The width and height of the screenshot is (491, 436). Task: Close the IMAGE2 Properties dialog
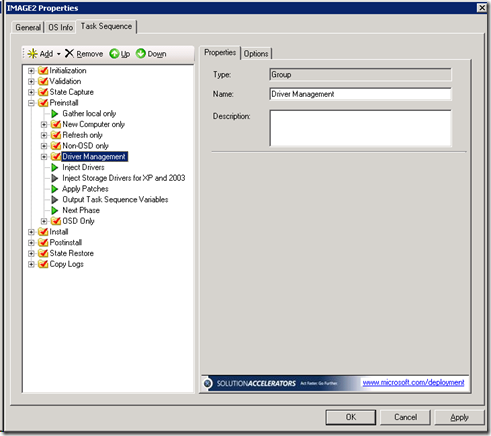482,8
